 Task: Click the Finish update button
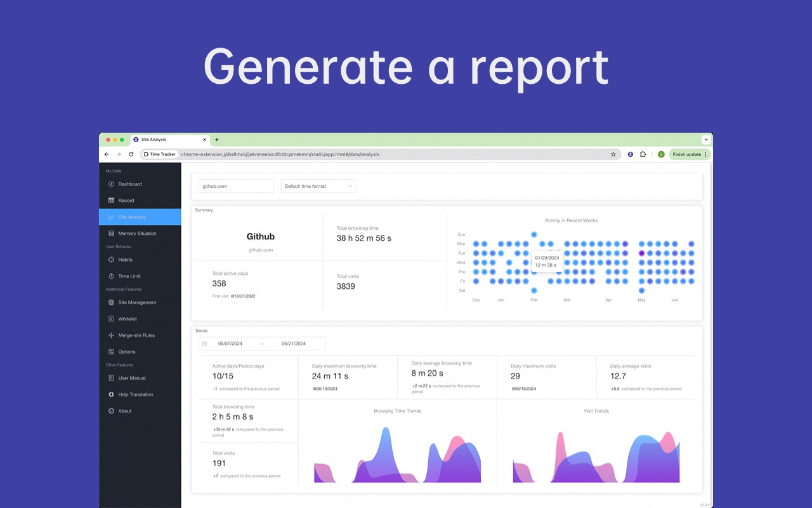686,154
